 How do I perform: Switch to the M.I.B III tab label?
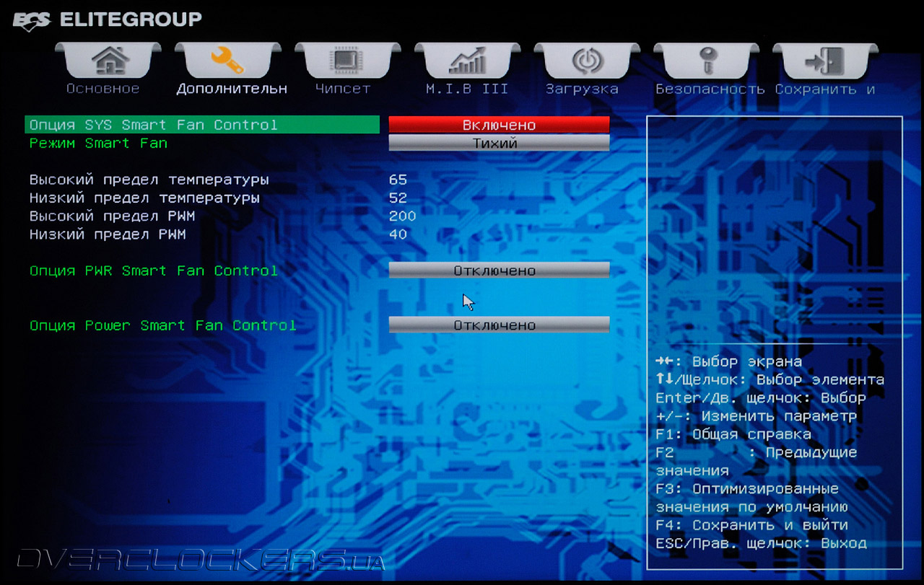point(467,89)
